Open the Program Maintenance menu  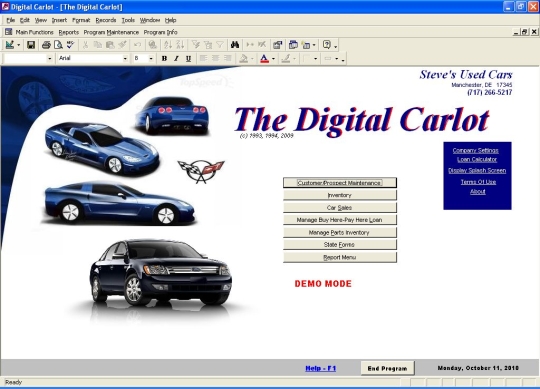click(111, 32)
